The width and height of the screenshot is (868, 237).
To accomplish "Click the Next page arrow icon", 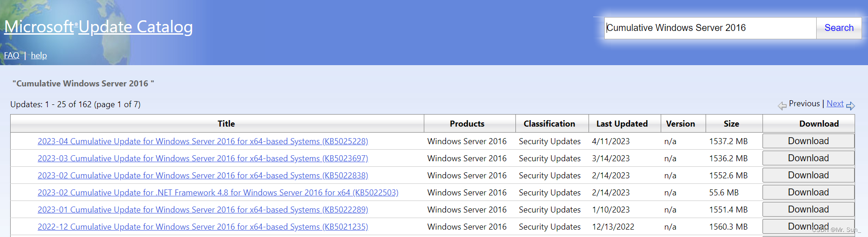I will click(850, 106).
